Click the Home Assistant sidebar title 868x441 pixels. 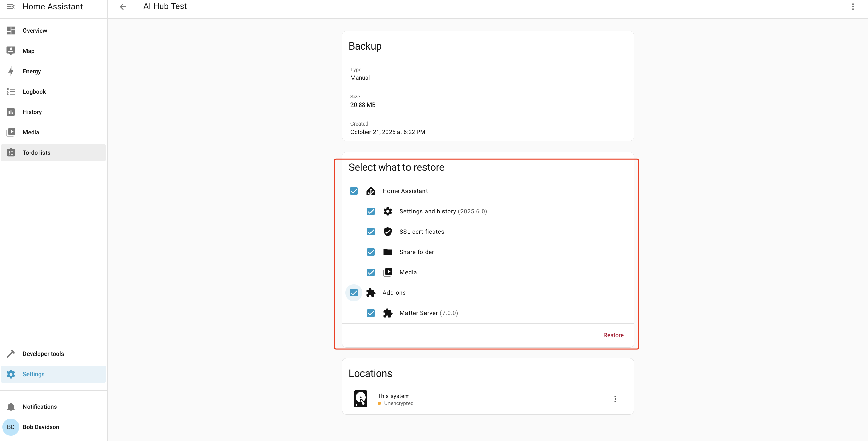coord(53,7)
